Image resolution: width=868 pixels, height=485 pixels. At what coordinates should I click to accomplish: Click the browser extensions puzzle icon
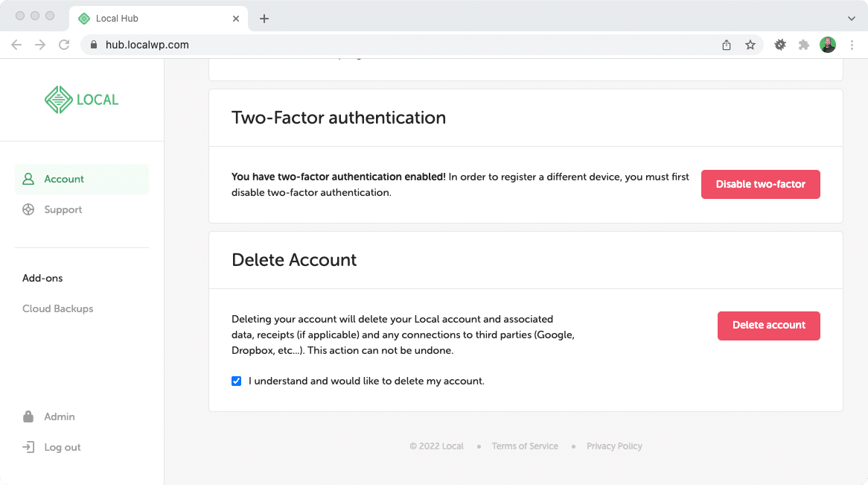tap(804, 45)
